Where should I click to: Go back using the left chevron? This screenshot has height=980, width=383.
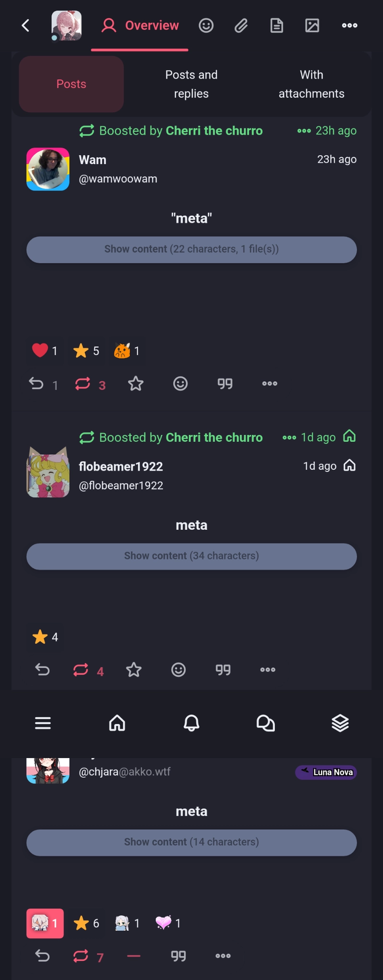click(x=26, y=25)
